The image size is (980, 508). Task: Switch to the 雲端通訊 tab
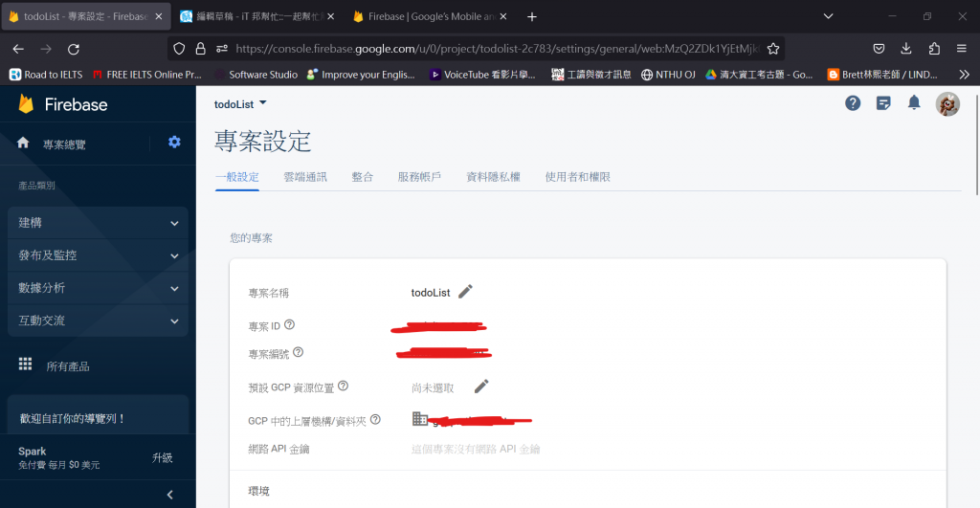click(305, 177)
